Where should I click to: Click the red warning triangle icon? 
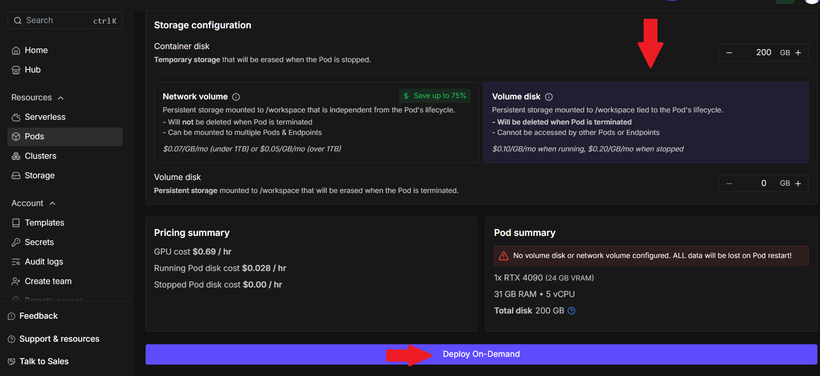(x=503, y=256)
